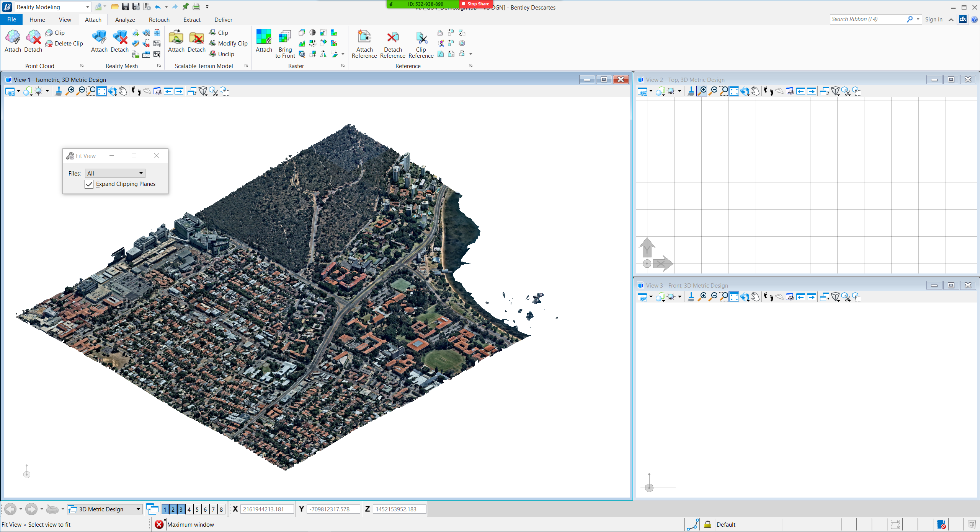The image size is (980, 532).
Task: Click Modify Clip in Scalable Terrain Model
Action: tap(228, 43)
